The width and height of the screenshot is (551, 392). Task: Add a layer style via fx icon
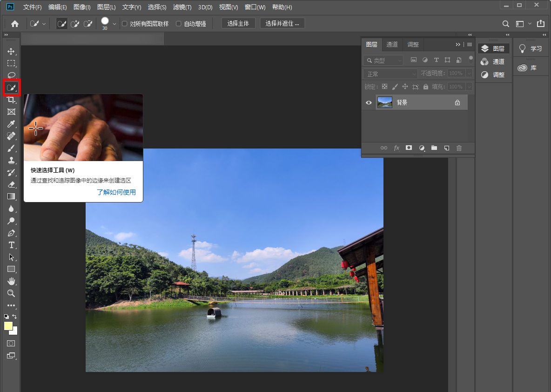(x=396, y=148)
